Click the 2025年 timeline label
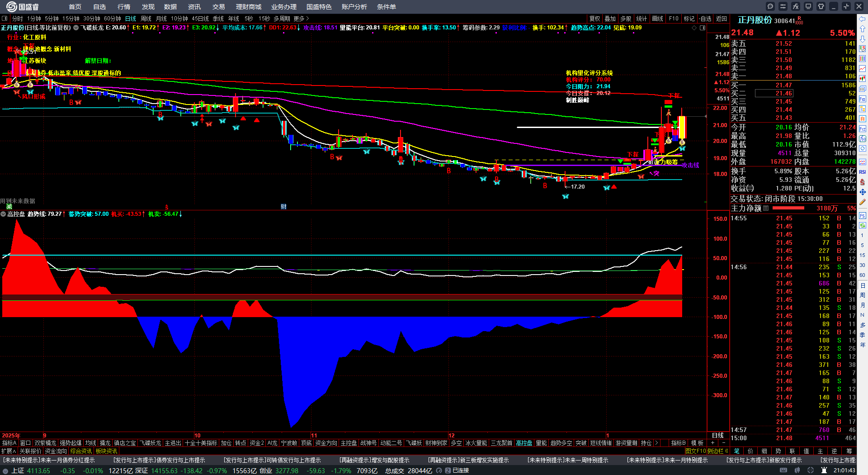Screen dimensions: 868x475 11,435
